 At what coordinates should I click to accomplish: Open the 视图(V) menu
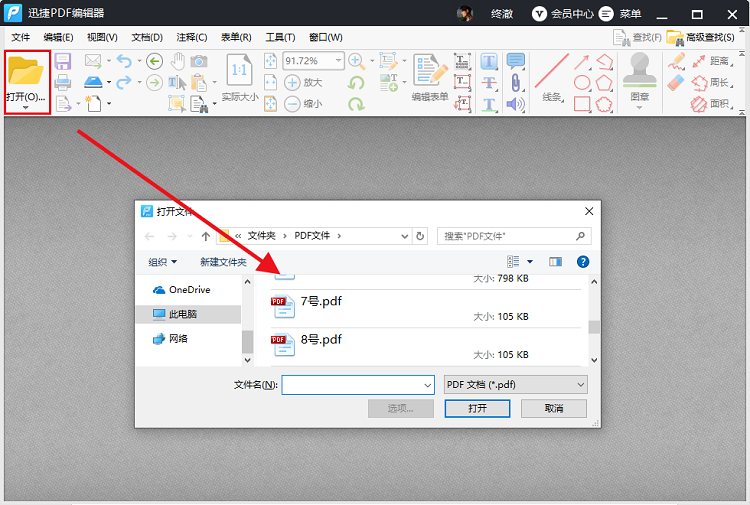[x=102, y=37]
